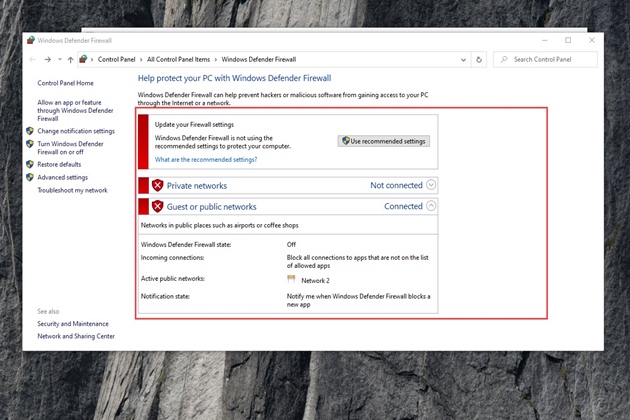Click the Network 2 bench icon
This screenshot has height=420, width=630.
point(291,279)
